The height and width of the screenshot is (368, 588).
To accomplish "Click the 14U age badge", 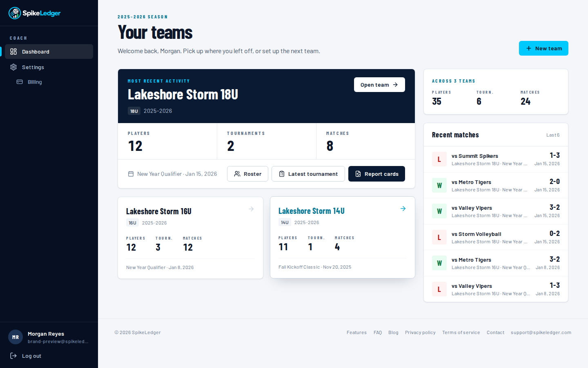I will point(285,222).
